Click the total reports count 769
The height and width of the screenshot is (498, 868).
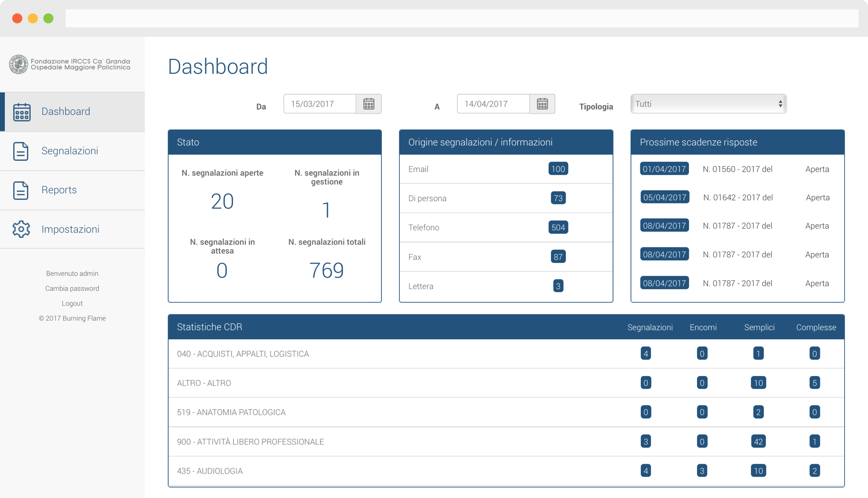pos(326,270)
